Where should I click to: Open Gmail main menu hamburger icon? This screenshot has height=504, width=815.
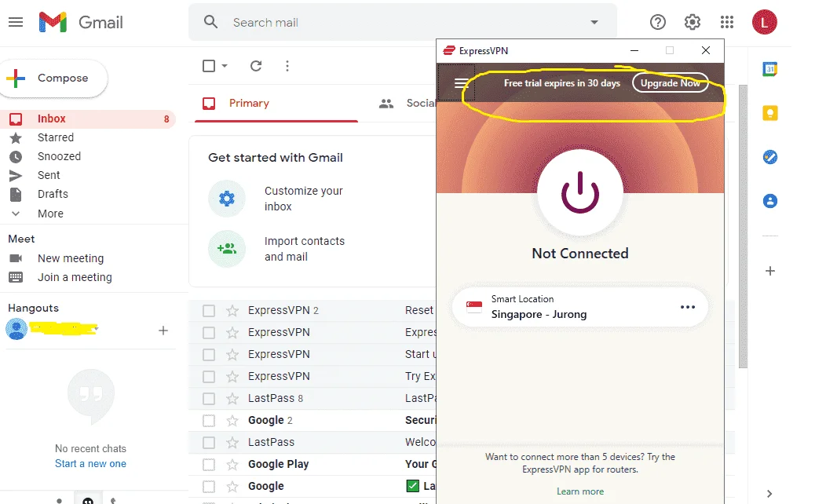[x=16, y=22]
